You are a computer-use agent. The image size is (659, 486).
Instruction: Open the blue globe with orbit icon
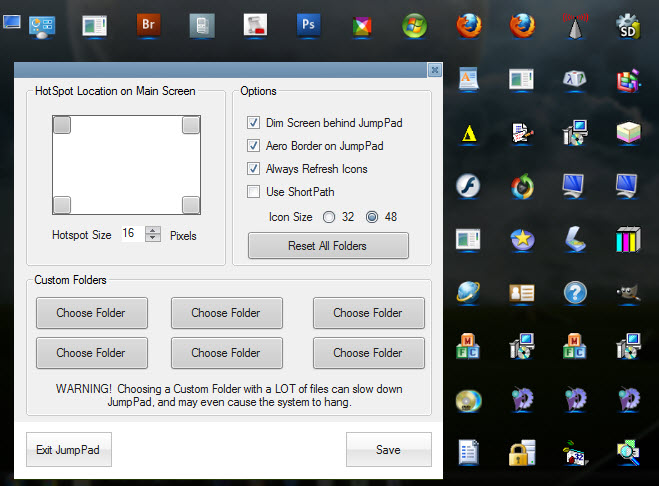click(468, 292)
